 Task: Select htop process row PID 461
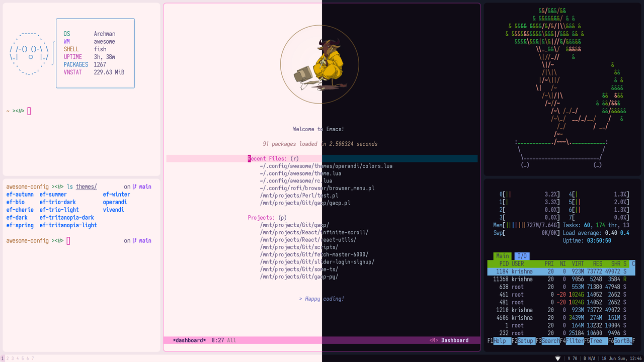[561, 295]
